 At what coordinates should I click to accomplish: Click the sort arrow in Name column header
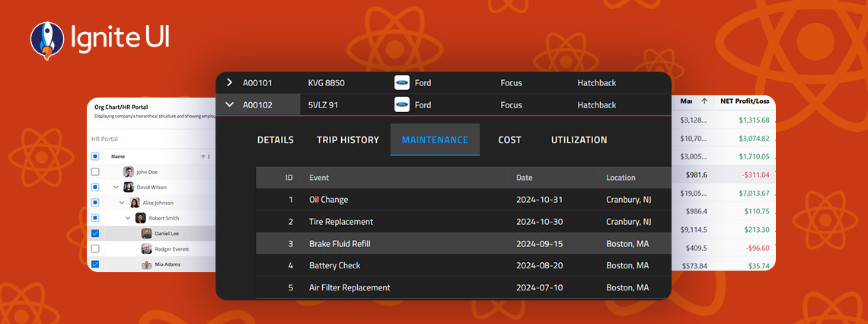tap(203, 156)
